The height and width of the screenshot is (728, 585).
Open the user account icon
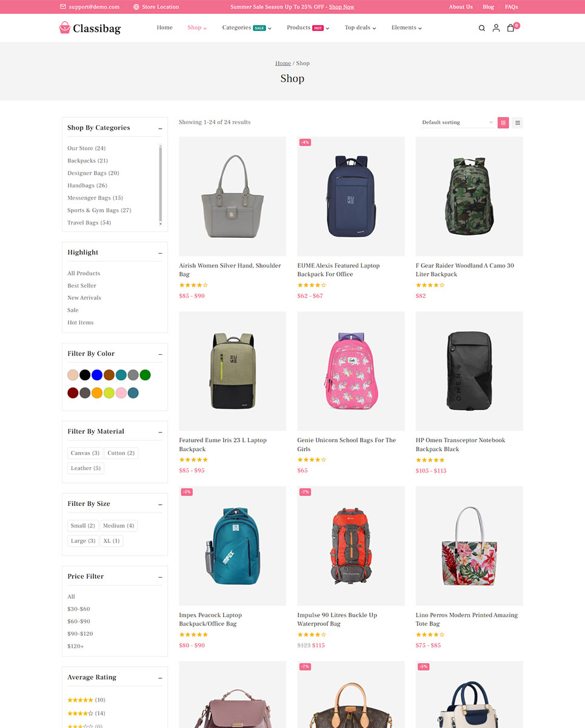(x=496, y=28)
